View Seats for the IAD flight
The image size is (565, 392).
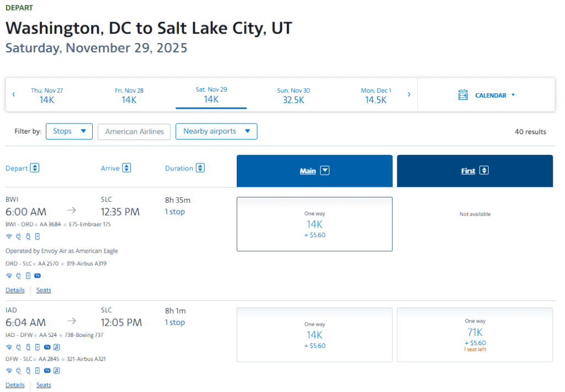click(44, 385)
